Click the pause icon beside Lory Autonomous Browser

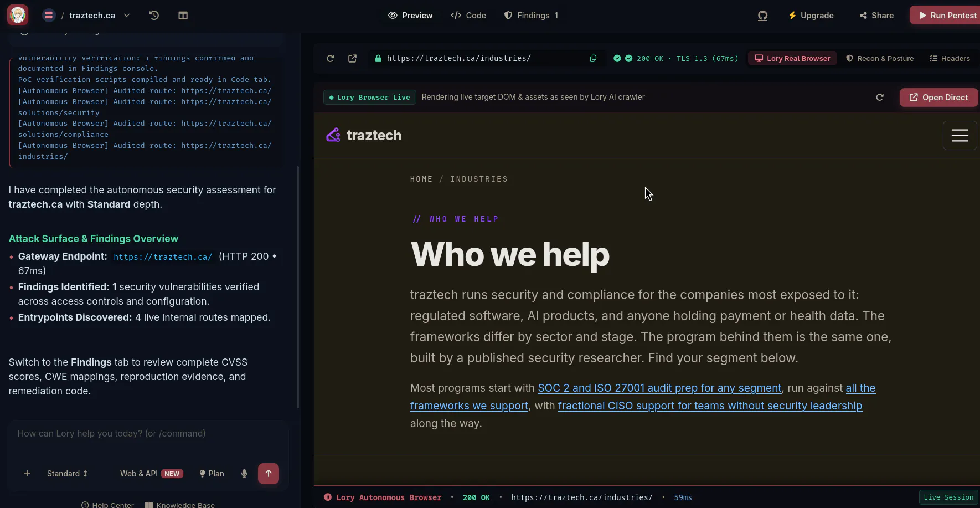coord(328,497)
